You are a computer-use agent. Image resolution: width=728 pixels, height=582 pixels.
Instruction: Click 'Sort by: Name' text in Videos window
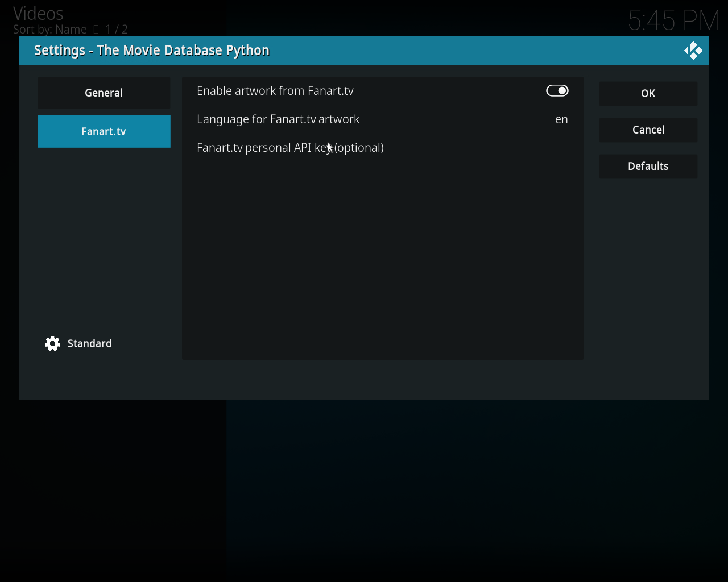point(50,30)
